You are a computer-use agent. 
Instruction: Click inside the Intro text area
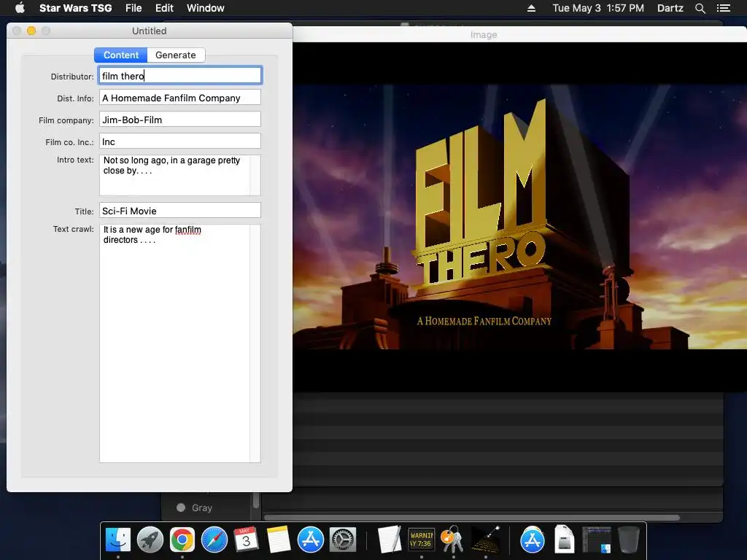pyautogui.click(x=180, y=175)
